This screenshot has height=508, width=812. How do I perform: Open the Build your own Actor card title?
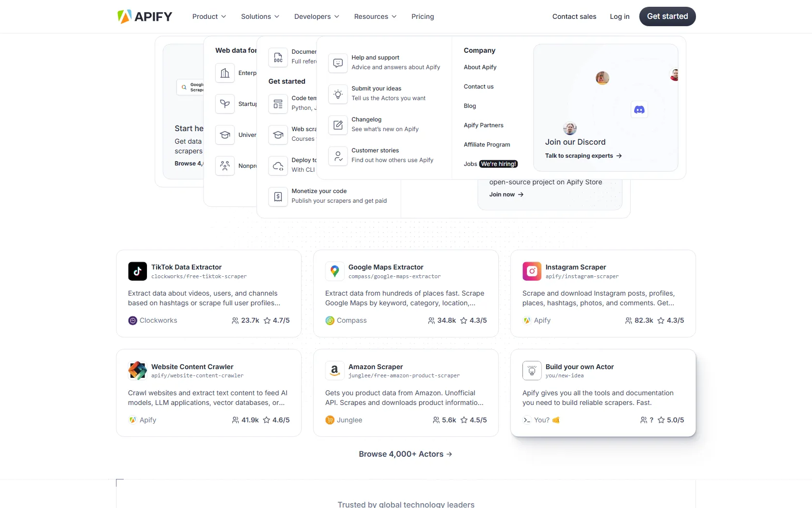[580, 367]
